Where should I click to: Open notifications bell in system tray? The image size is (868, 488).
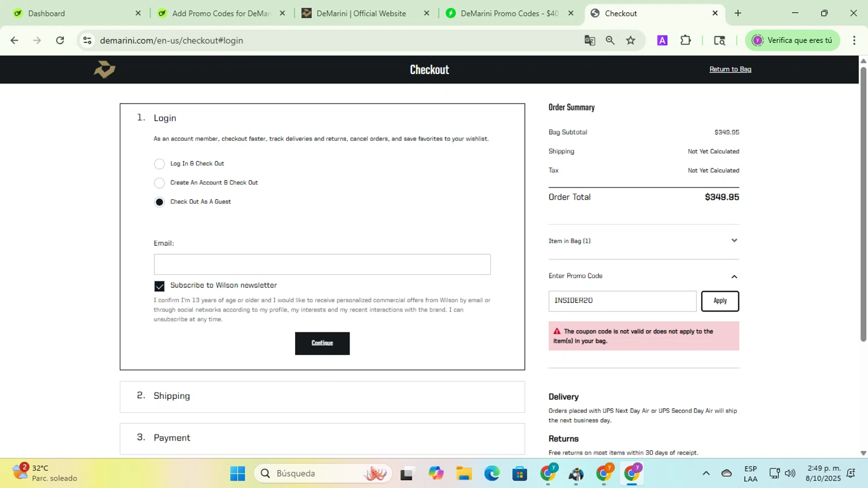click(851, 474)
